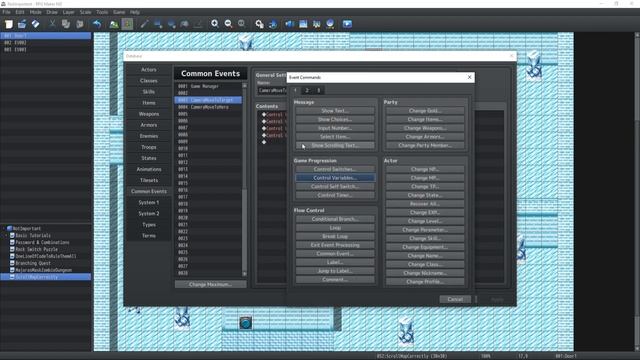This screenshot has height=360, width=640.
Task: Click the Actual Size zoom icon
Action: click(x=242, y=24)
